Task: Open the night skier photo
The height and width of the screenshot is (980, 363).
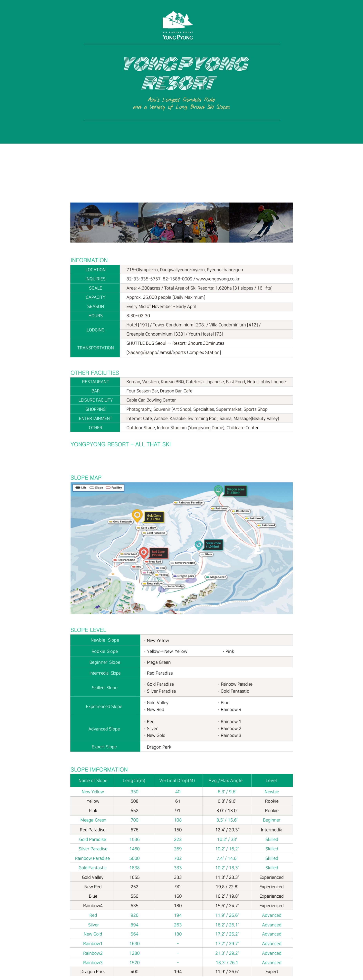Action: (261, 223)
